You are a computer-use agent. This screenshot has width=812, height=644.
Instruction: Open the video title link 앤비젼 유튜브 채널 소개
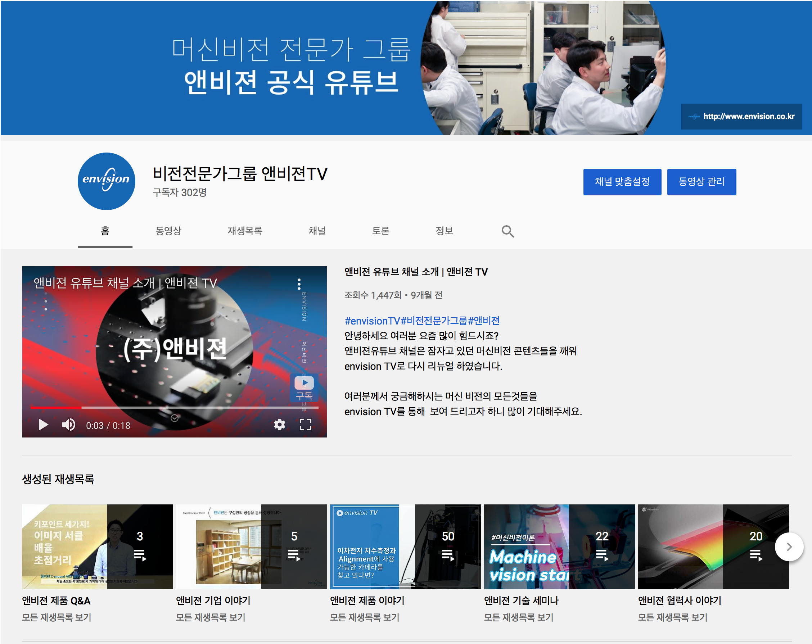[x=416, y=272]
